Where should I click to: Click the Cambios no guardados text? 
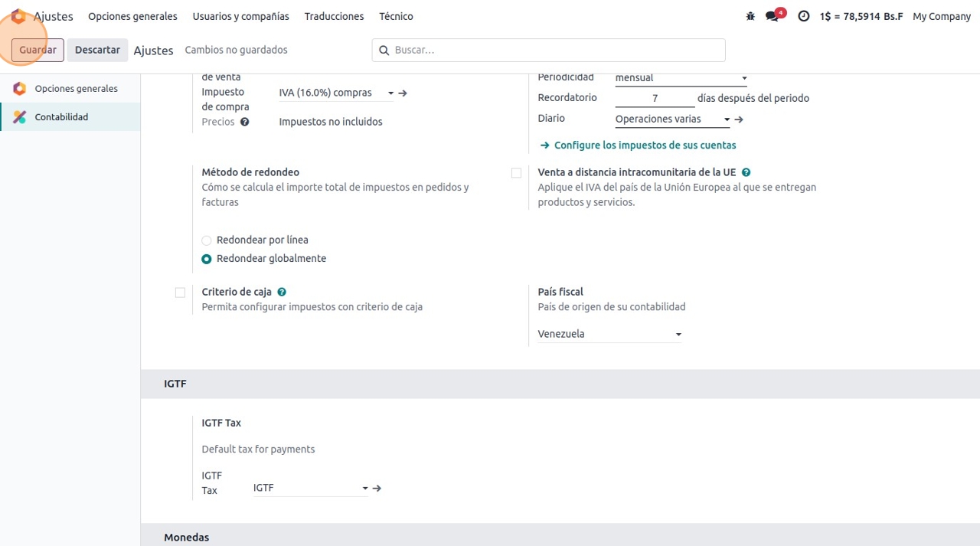coord(237,50)
